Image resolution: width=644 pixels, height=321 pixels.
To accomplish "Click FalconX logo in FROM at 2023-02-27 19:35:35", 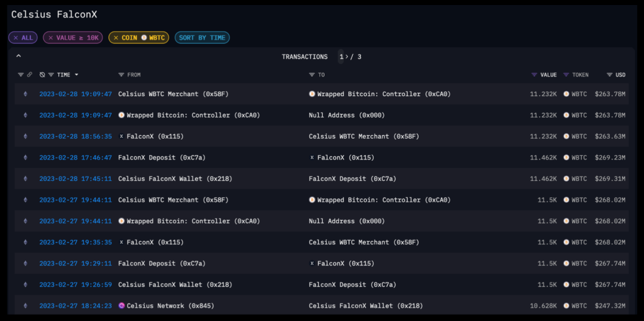I will click(121, 242).
